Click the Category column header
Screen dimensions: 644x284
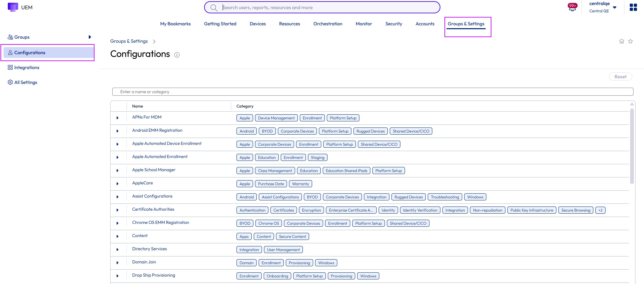pyautogui.click(x=245, y=106)
